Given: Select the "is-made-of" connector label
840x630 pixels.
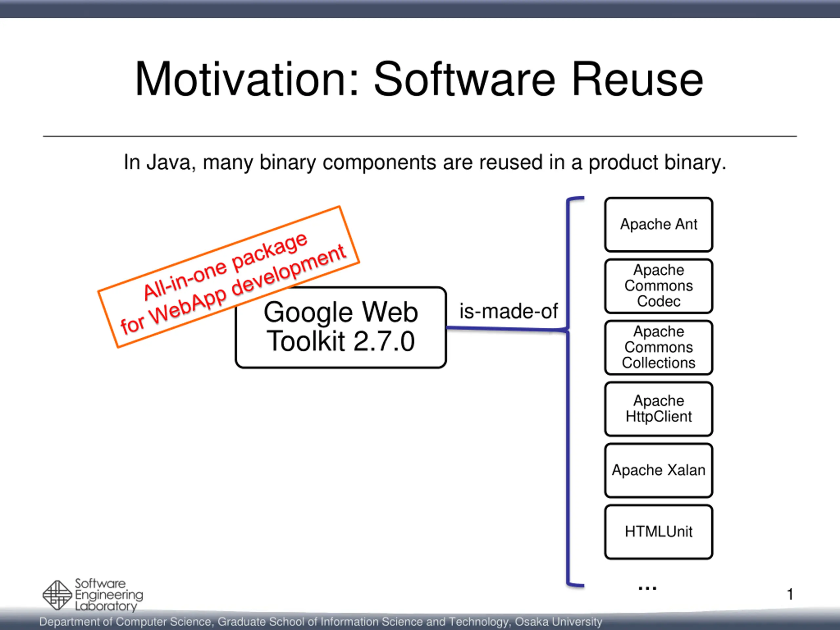Looking at the screenshot, I should [509, 311].
